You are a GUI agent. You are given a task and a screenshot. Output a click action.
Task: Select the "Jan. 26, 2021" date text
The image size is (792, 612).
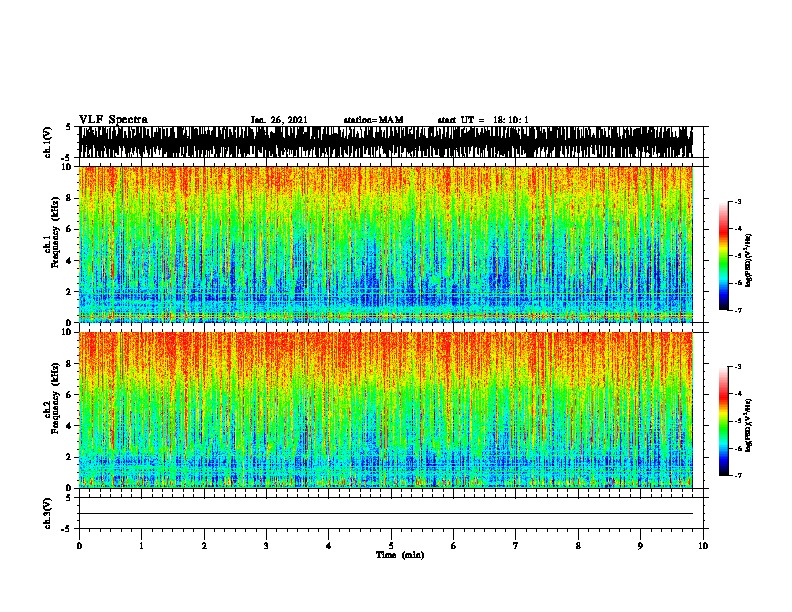pos(279,120)
